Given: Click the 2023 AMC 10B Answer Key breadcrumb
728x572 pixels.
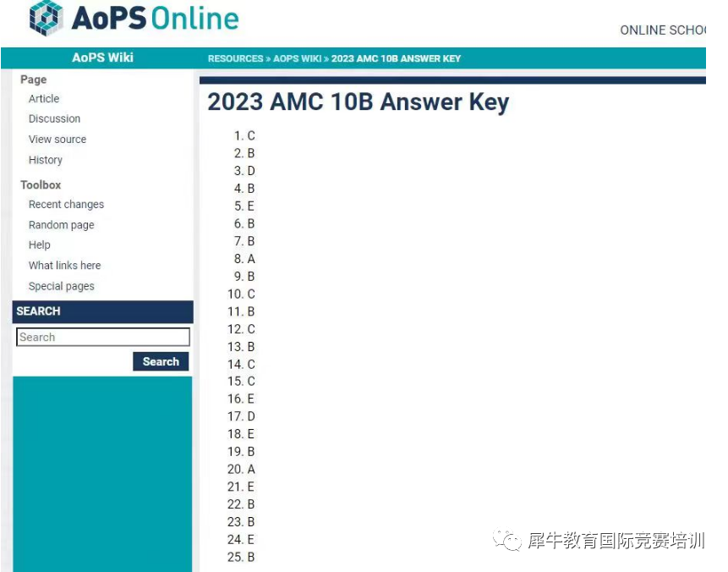Looking at the screenshot, I should point(396,58).
